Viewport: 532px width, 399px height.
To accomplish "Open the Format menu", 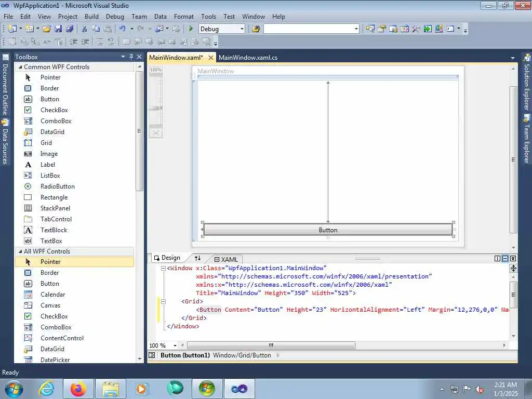I will click(x=184, y=16).
